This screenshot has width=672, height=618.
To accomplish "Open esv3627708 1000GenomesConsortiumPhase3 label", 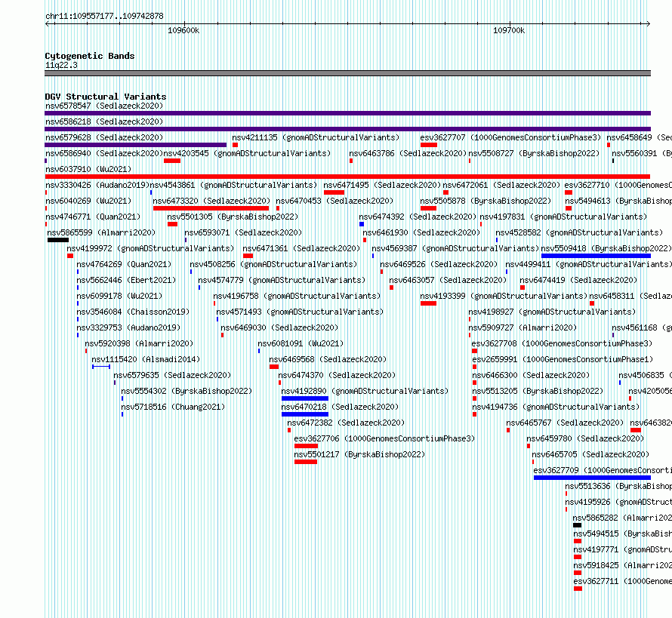I will 562,343.
